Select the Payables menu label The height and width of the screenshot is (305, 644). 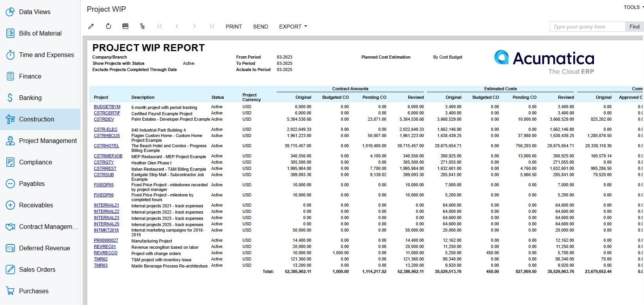pyautogui.click(x=32, y=184)
